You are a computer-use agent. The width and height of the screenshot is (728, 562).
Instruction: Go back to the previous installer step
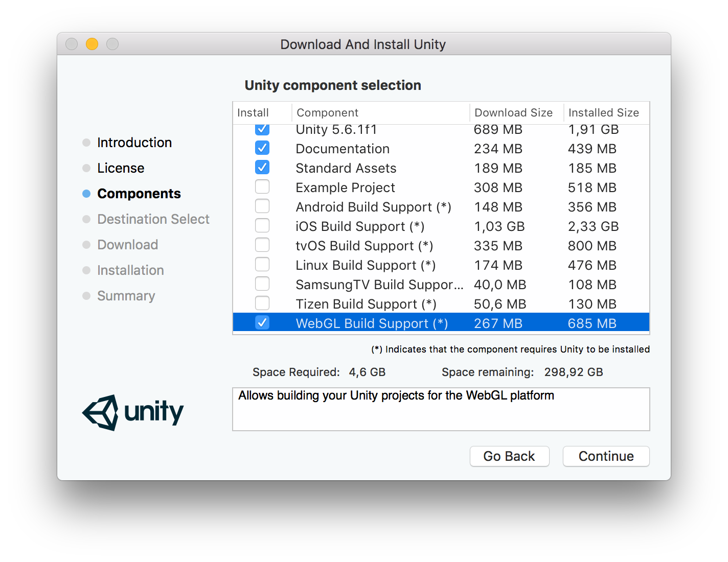(x=509, y=456)
